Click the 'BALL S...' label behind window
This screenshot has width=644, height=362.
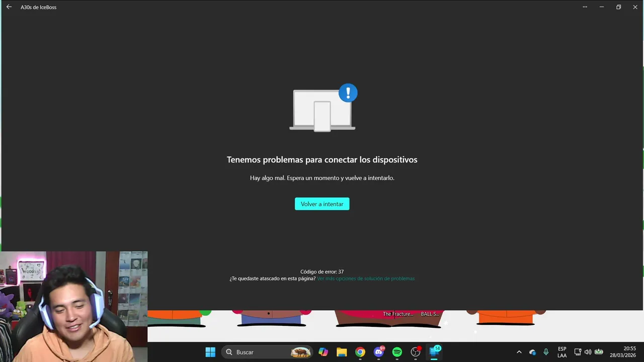point(430,314)
